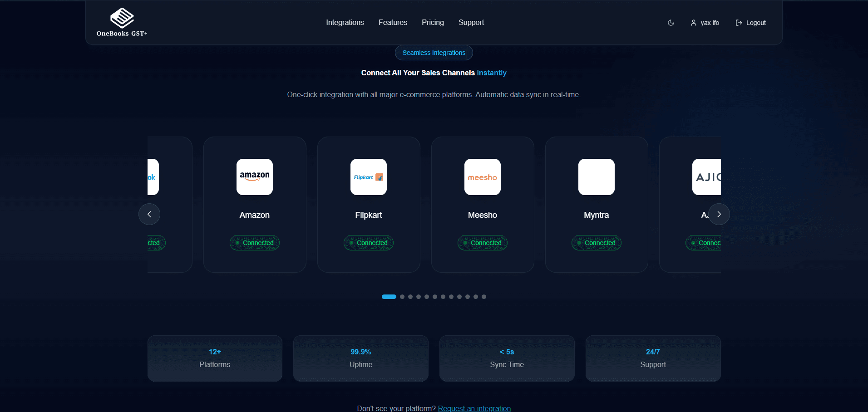Jump to the last carousel dot
This screenshot has width=868, height=412.
(484, 297)
